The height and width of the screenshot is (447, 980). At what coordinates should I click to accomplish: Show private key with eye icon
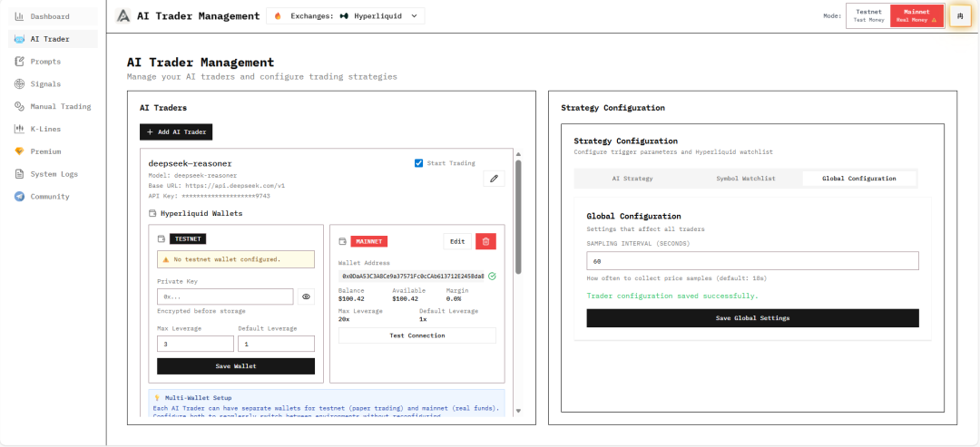pos(307,296)
